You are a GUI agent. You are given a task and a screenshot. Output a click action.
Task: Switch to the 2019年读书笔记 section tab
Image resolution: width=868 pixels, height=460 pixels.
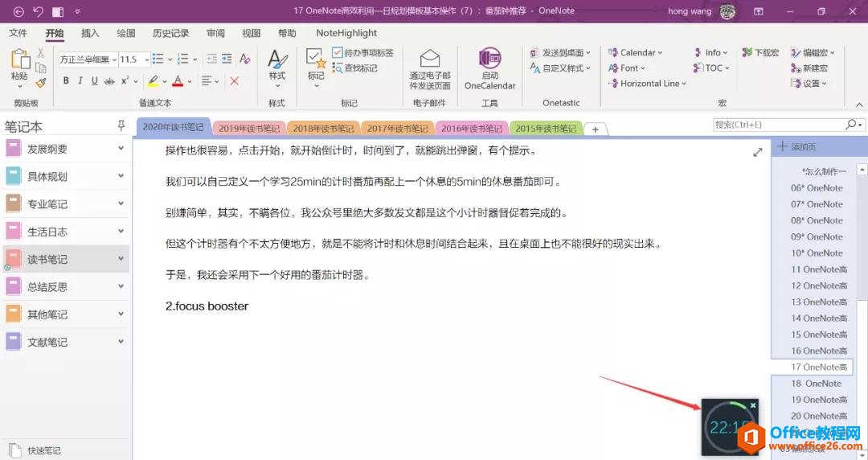click(248, 128)
